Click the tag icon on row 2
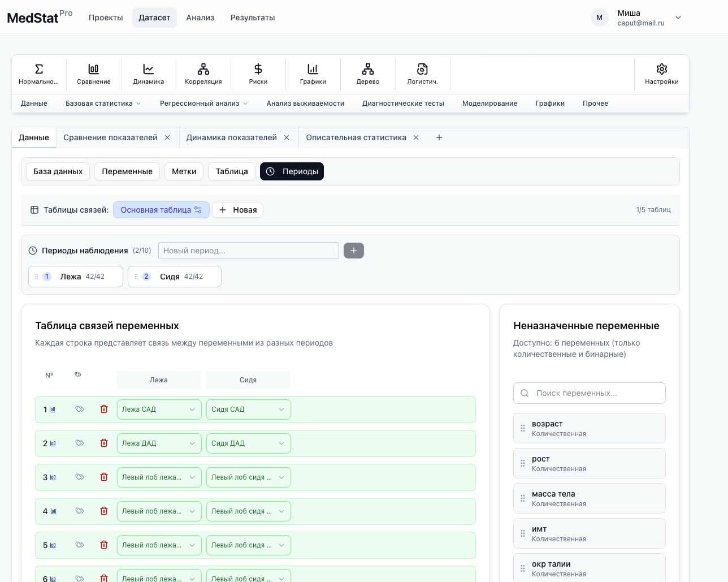Viewport: 728px width, 582px height. pyautogui.click(x=80, y=443)
